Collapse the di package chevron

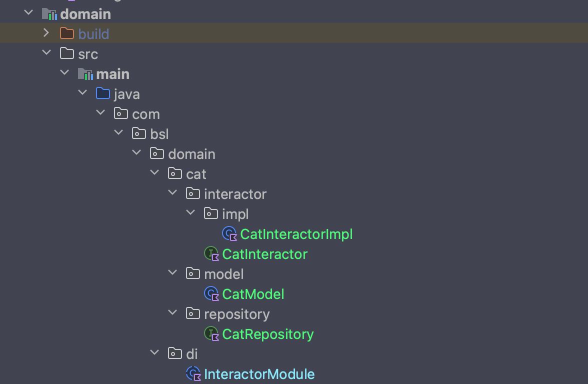pyautogui.click(x=154, y=353)
